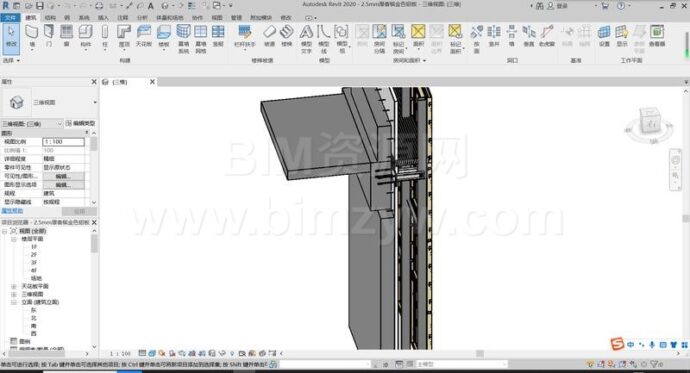Select the Roof (屋顶) tool
This screenshot has width=690, height=373.
coord(124,36)
